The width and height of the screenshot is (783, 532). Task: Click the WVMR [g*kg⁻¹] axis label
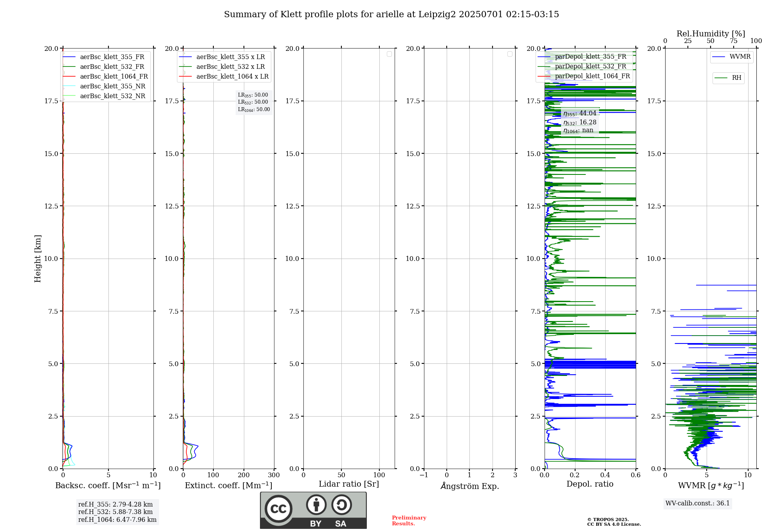(711, 485)
